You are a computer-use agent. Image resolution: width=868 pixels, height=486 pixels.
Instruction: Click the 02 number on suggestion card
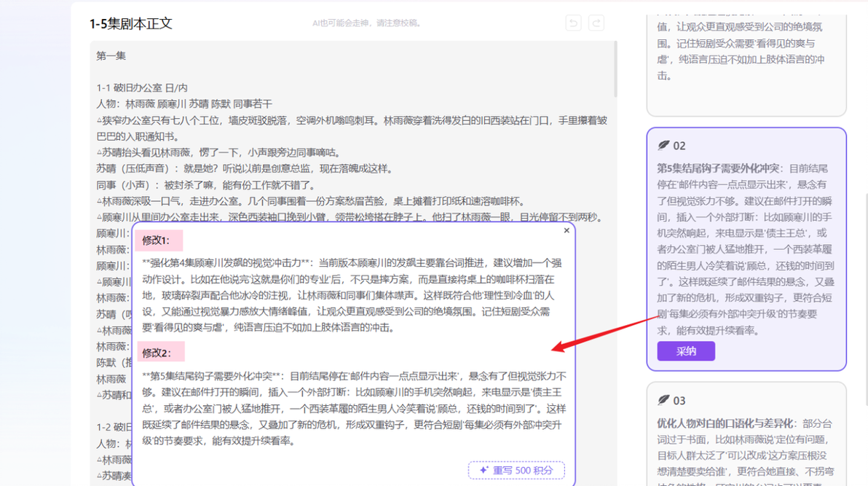[679, 146]
